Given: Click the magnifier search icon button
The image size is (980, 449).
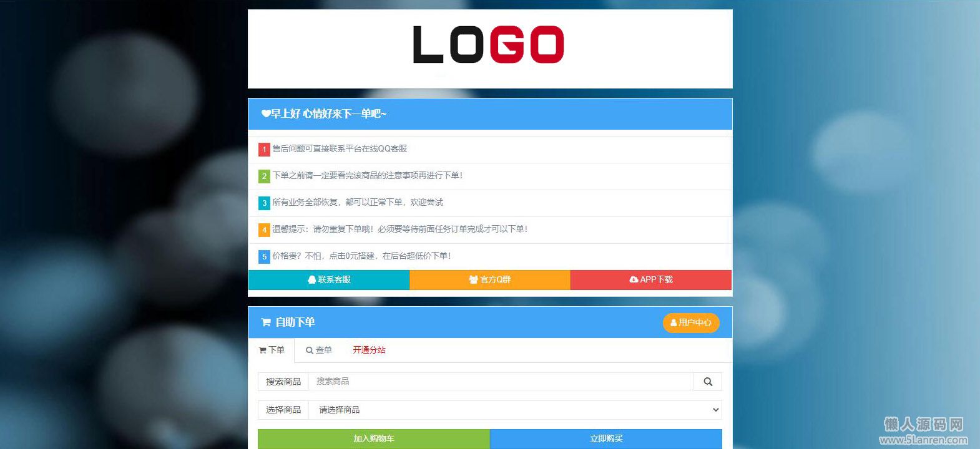Looking at the screenshot, I should (708, 382).
